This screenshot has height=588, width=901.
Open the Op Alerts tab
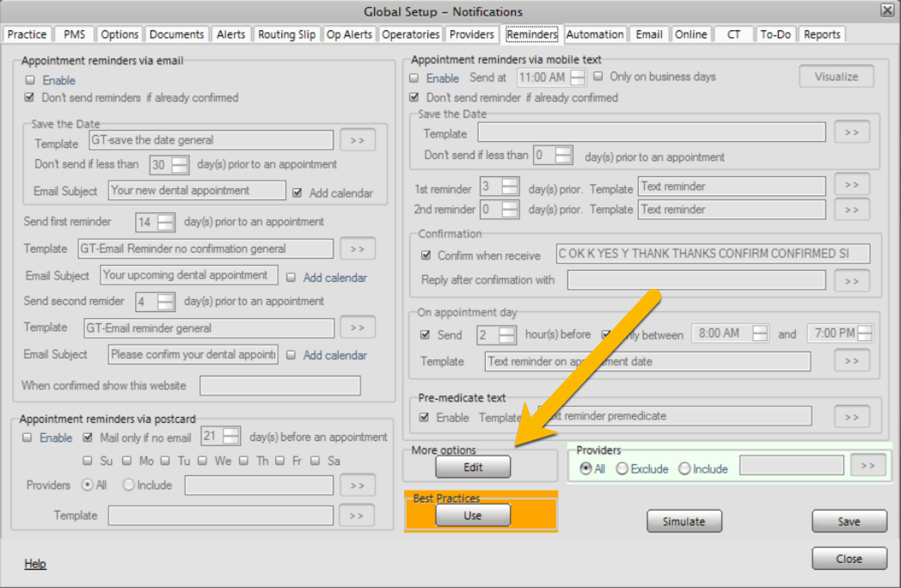[x=349, y=34]
